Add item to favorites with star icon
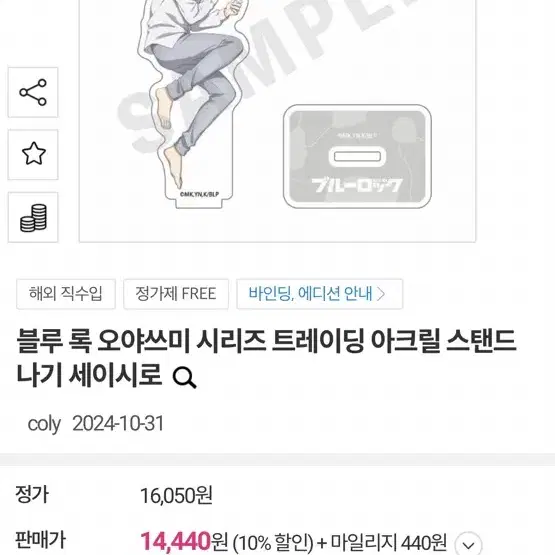 pos(33,154)
